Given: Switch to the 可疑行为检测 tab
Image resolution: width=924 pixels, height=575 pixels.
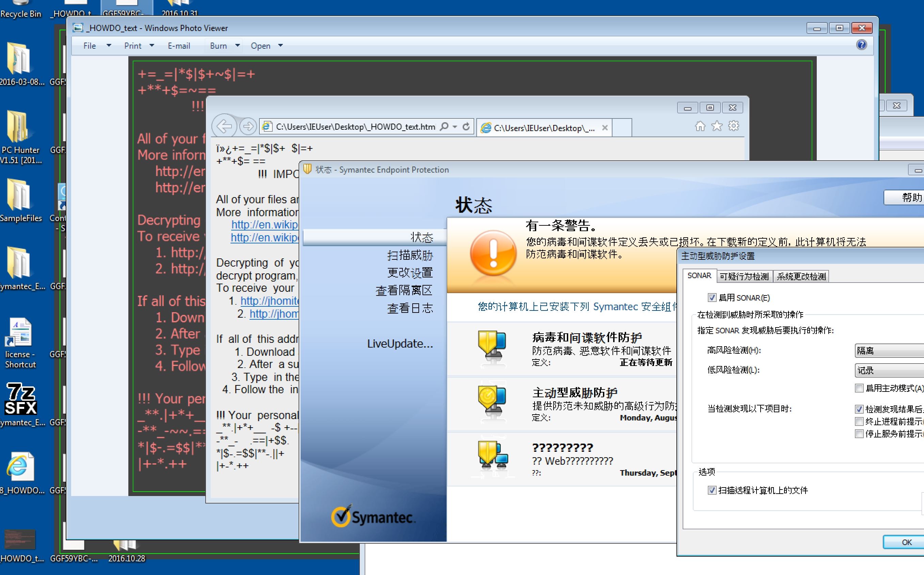Looking at the screenshot, I should tap(744, 276).
